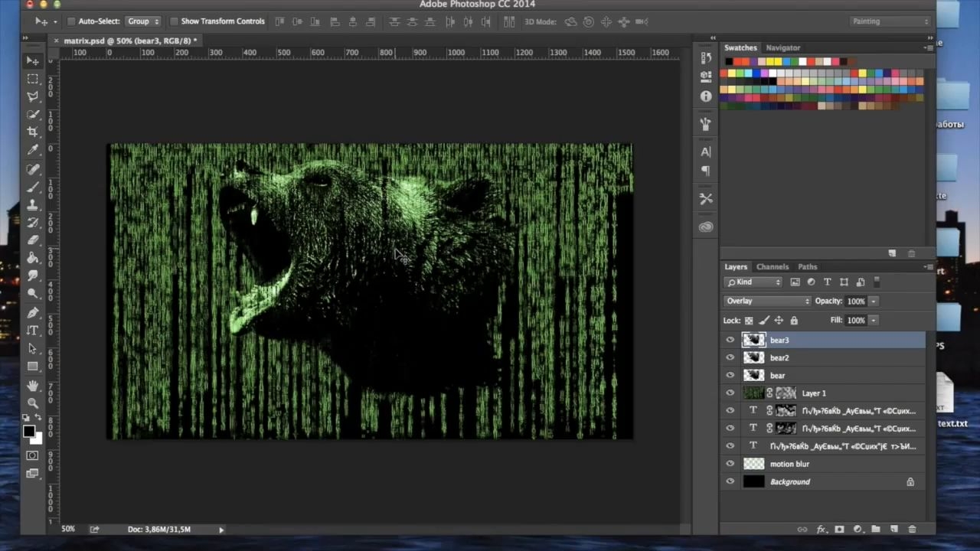Select the Dodge tool
The image size is (980, 551).
coord(32,293)
